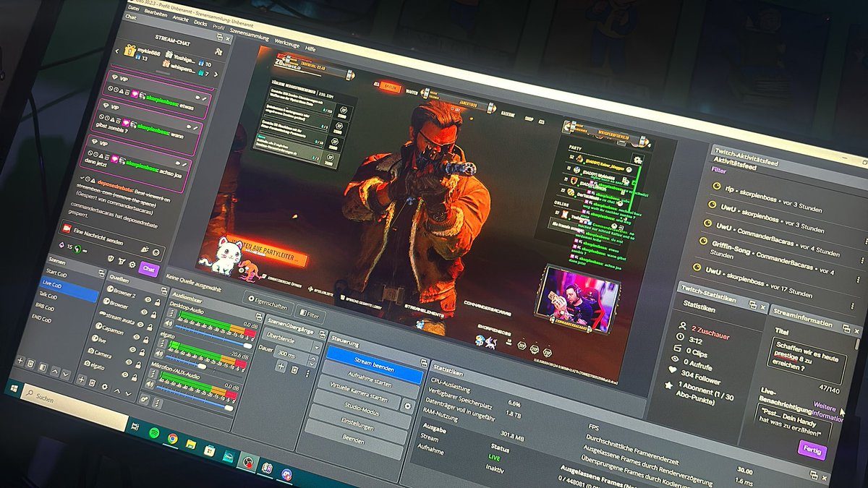The image size is (868, 488).
Task: Toggle visibility of Browser 2 source
Action: 148,299
